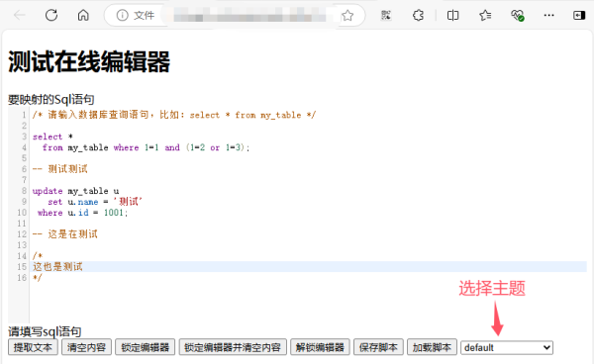Open the three-dot browser menu
Viewport: 594px width, 364px height.
coord(548,15)
